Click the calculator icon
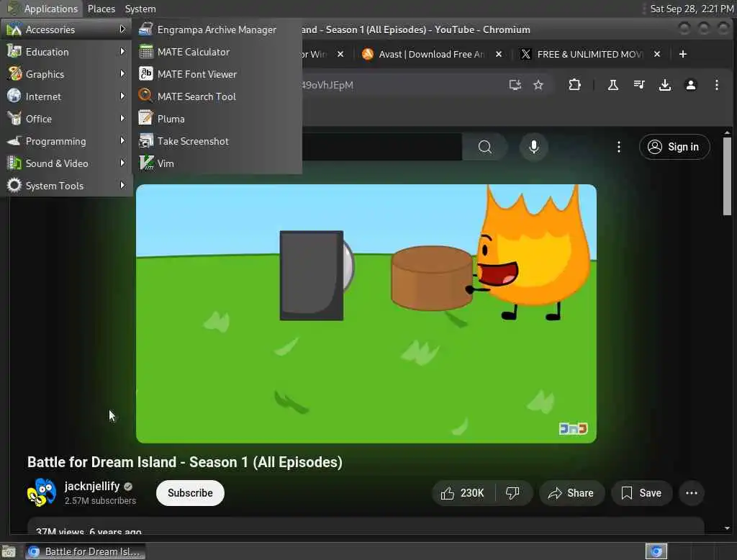The width and height of the screenshot is (737, 560). (x=145, y=52)
